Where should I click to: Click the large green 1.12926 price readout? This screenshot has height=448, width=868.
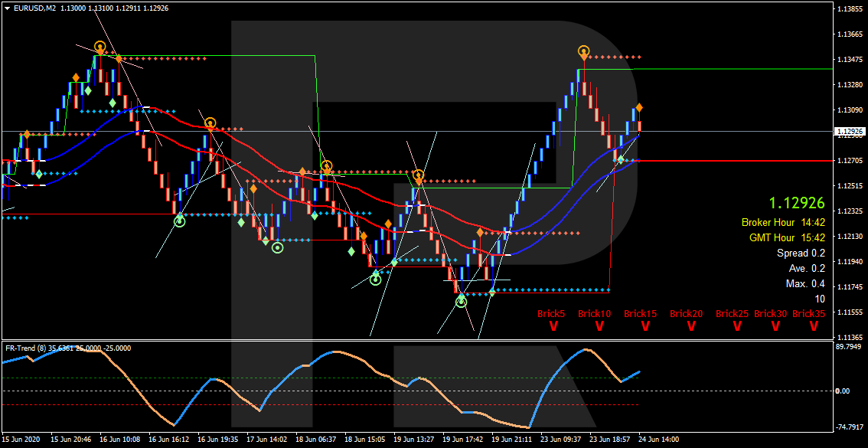pyautogui.click(x=797, y=203)
